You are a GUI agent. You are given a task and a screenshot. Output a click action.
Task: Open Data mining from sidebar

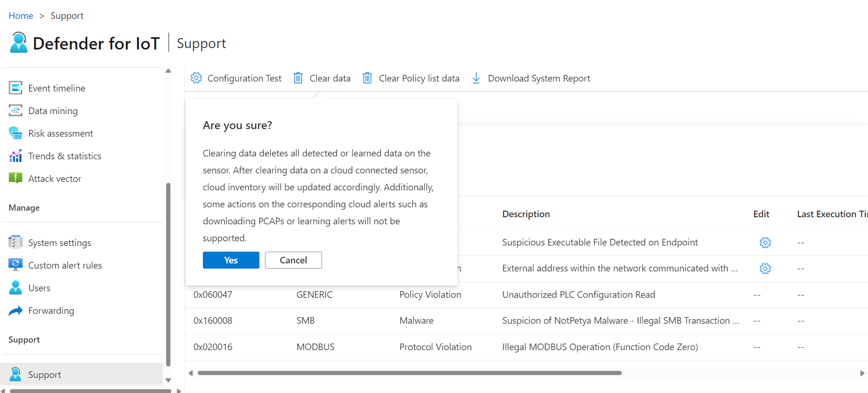53,111
